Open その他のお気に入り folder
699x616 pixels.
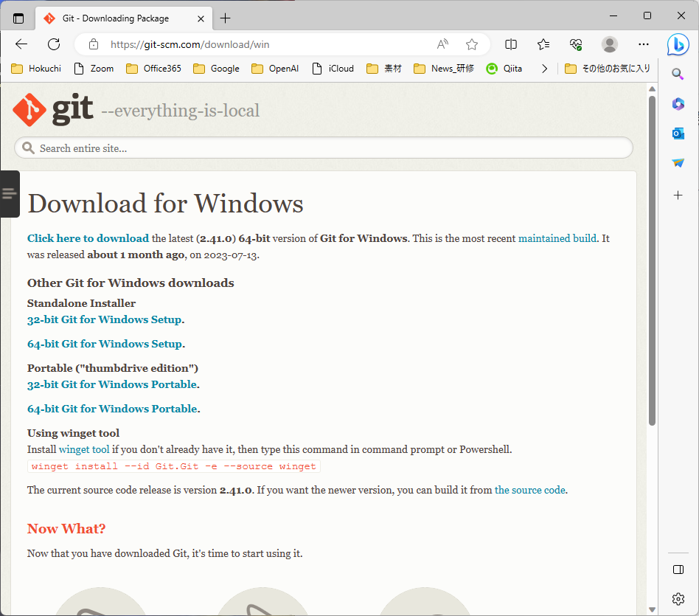[608, 69]
